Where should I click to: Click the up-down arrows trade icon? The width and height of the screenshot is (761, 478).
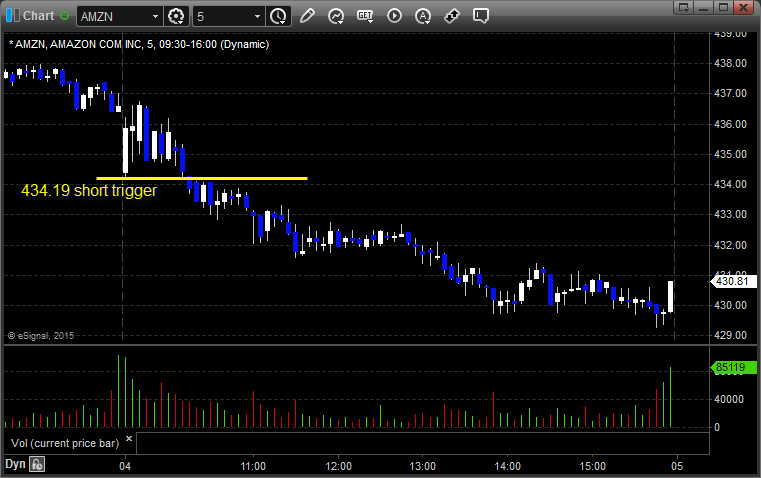452,16
